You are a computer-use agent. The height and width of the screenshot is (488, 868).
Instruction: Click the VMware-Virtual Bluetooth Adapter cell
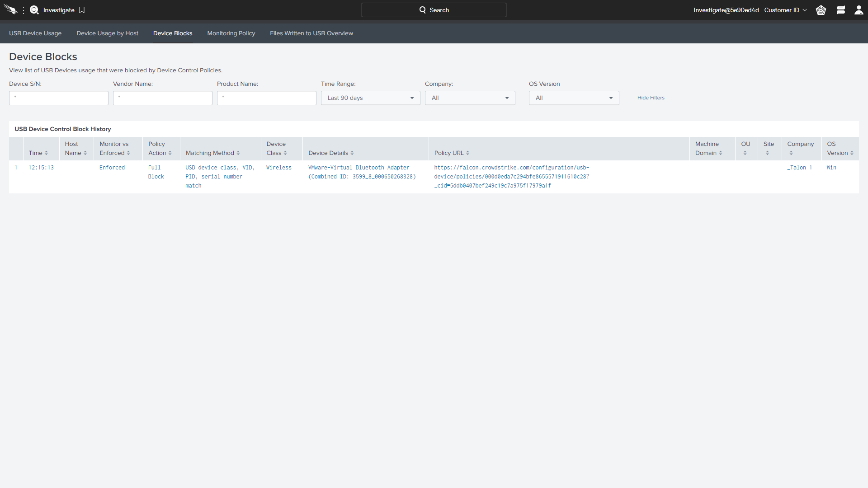point(362,172)
